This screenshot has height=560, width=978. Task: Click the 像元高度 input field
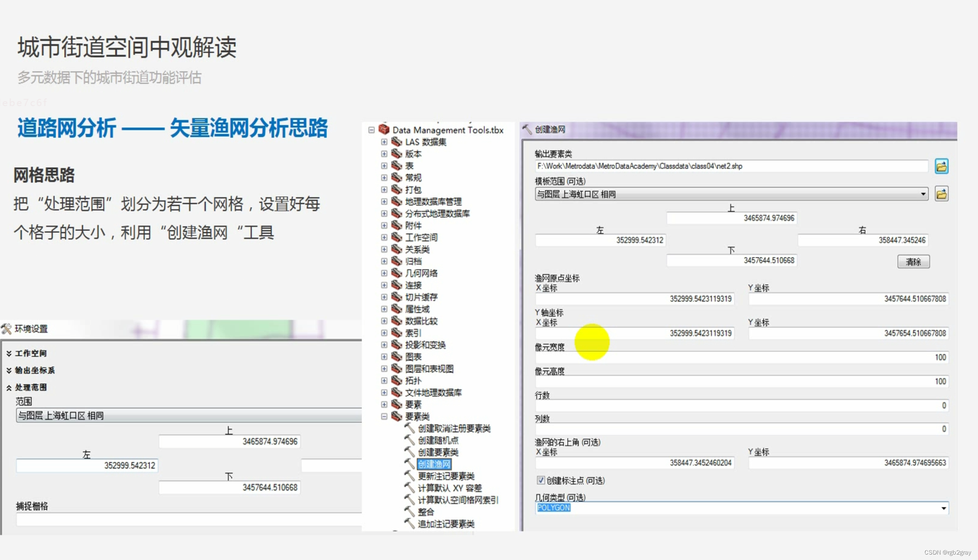pyautogui.click(x=741, y=381)
